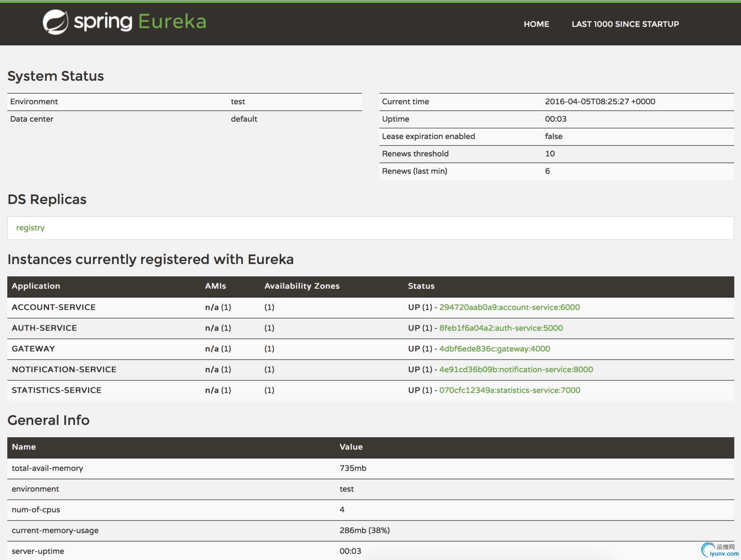Click the 'default' data center value
Viewport: 741px width, 560px height.
[244, 119]
